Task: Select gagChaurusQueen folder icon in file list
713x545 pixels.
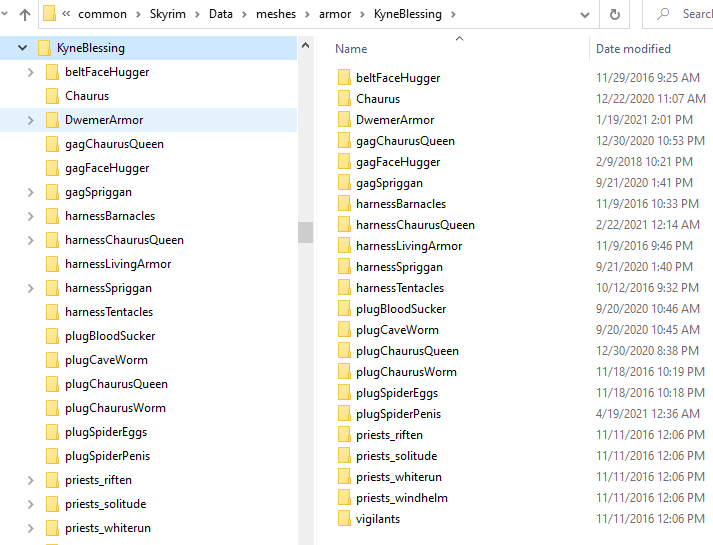Action: (x=344, y=140)
